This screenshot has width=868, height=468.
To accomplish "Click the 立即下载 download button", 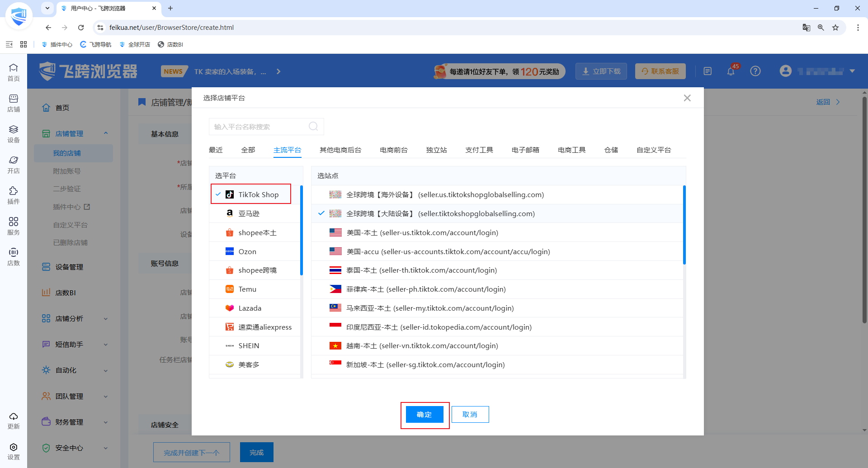I will coord(601,71).
